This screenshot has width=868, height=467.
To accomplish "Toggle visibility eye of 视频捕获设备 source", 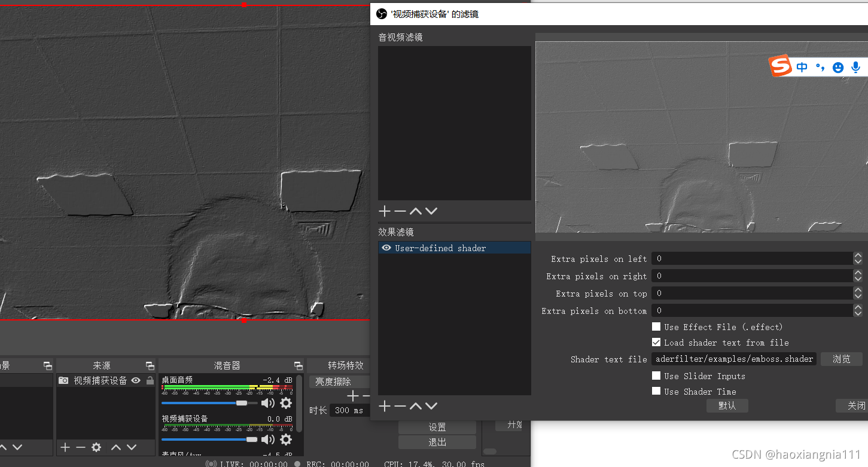I will 136,380.
